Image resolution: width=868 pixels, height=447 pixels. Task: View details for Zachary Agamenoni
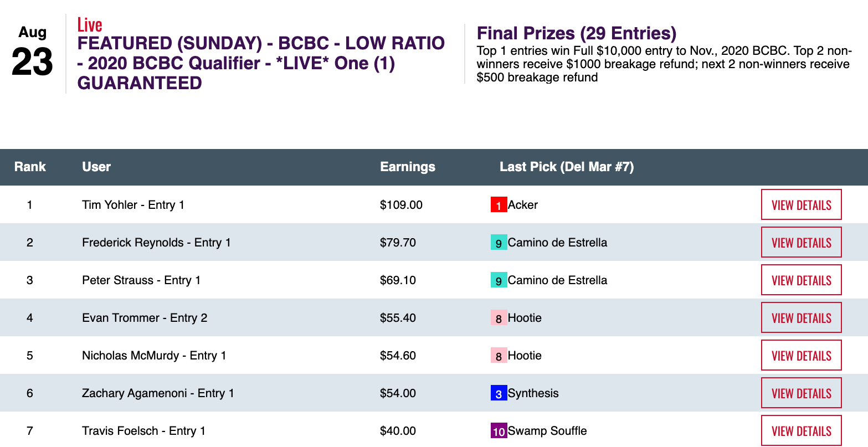point(801,393)
